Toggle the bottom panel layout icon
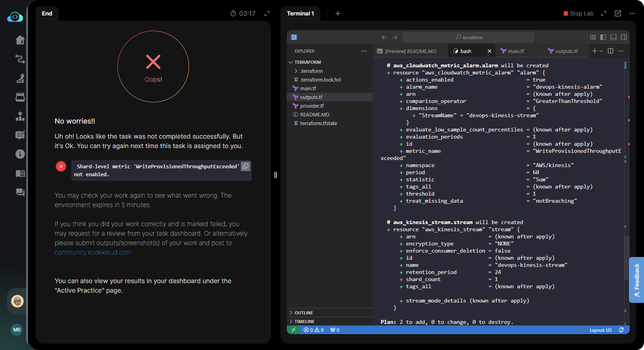 click(x=614, y=37)
